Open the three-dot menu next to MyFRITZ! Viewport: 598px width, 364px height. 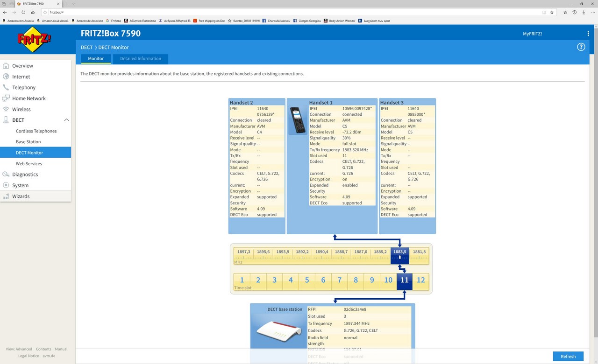click(588, 34)
